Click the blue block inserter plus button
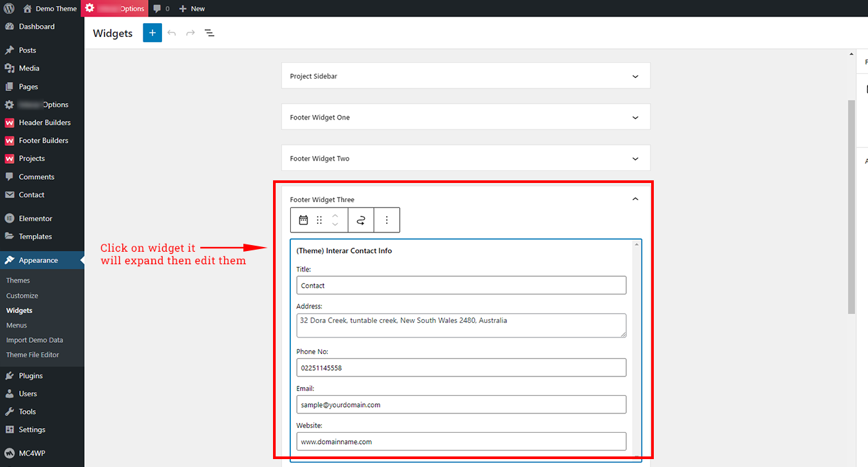868x467 pixels. [152, 33]
